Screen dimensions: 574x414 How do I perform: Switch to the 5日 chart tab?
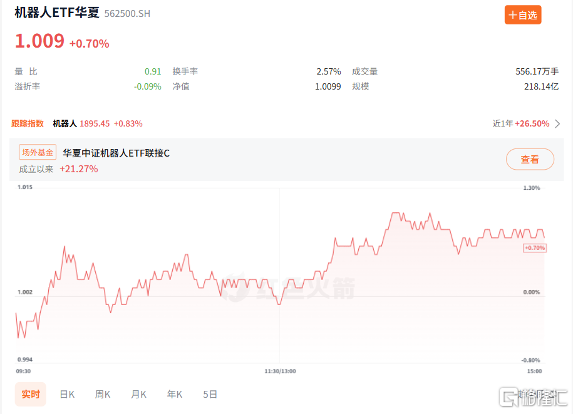pos(210,394)
